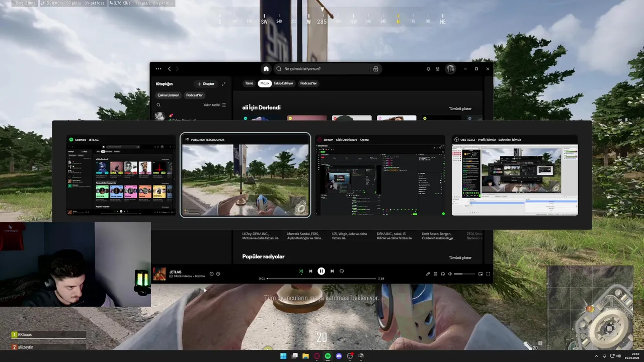Open the taskbar volume icon
Screen dimensions: 644x362
pos(618,356)
